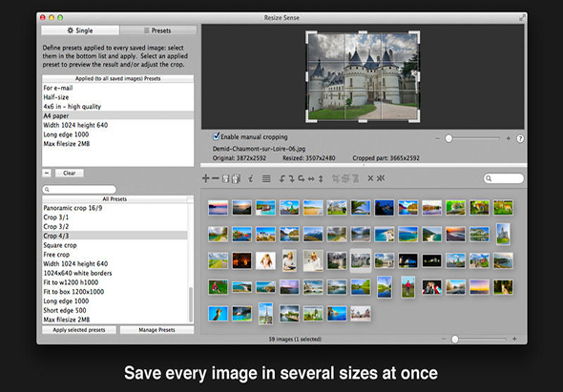563x392 pixels.
Task: Click the plus icon to add images
Action: point(206,178)
